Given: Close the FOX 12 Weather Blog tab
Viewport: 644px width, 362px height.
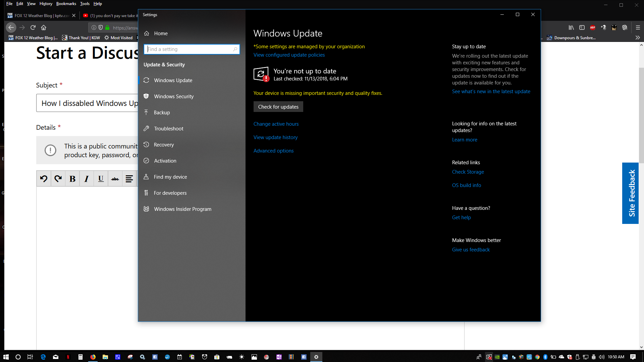Looking at the screenshot, I should click(74, 15).
